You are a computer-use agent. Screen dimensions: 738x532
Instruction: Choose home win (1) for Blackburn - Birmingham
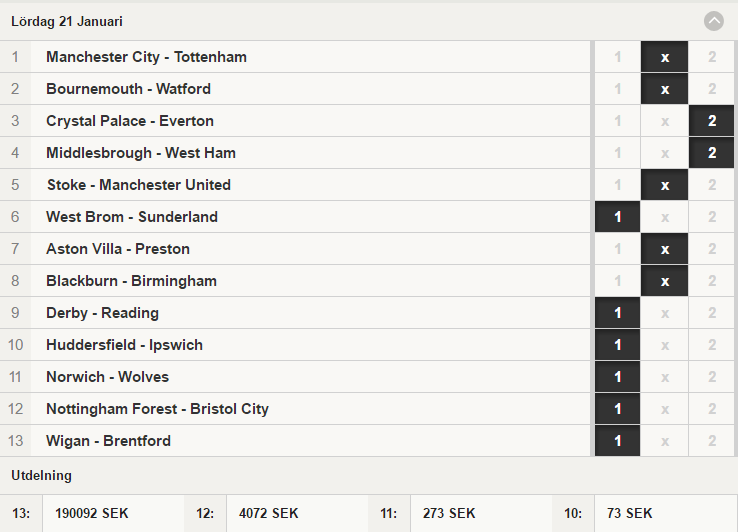pos(618,281)
